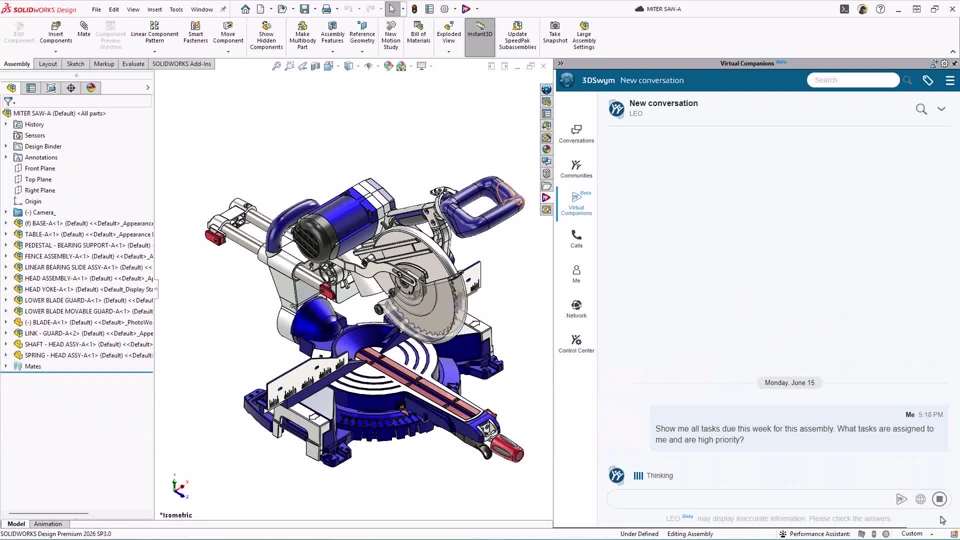Image resolution: width=960 pixels, height=540 pixels.
Task: Switch to the Evaluate tab
Action: point(133,64)
